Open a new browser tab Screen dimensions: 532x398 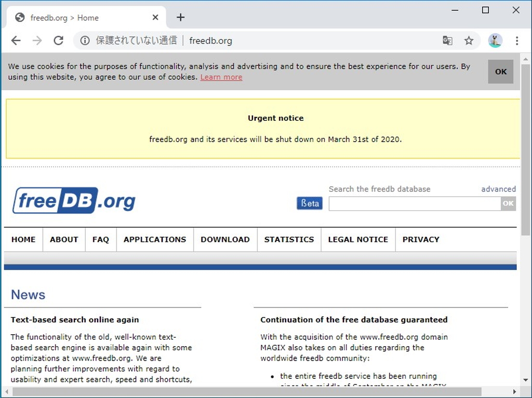pos(180,17)
